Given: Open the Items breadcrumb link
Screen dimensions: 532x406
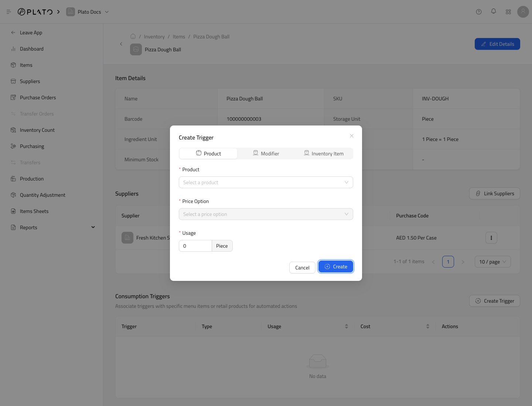Looking at the screenshot, I should tap(179, 37).
